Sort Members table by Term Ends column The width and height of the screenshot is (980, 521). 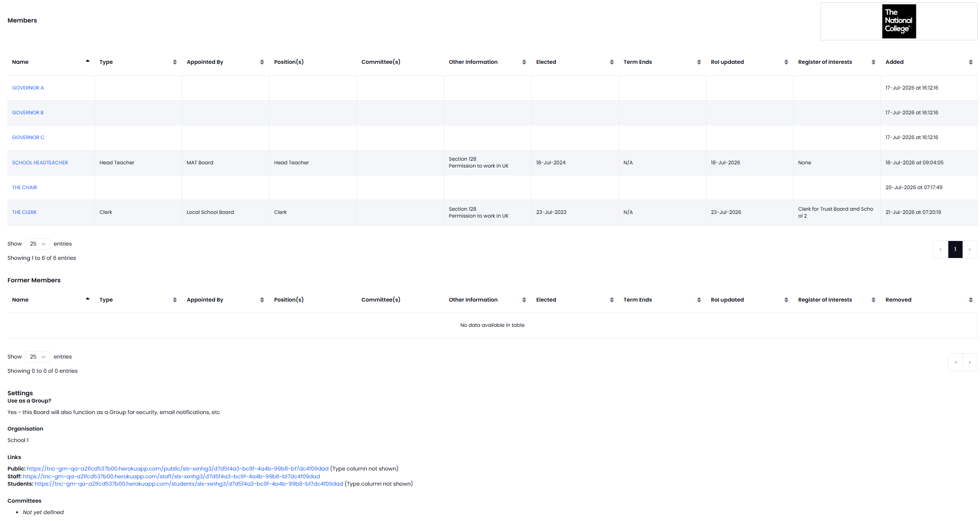point(662,62)
